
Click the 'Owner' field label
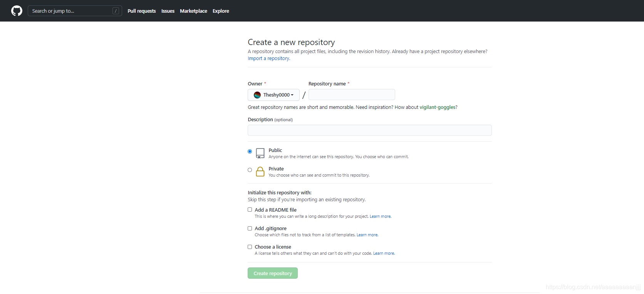pyautogui.click(x=255, y=84)
